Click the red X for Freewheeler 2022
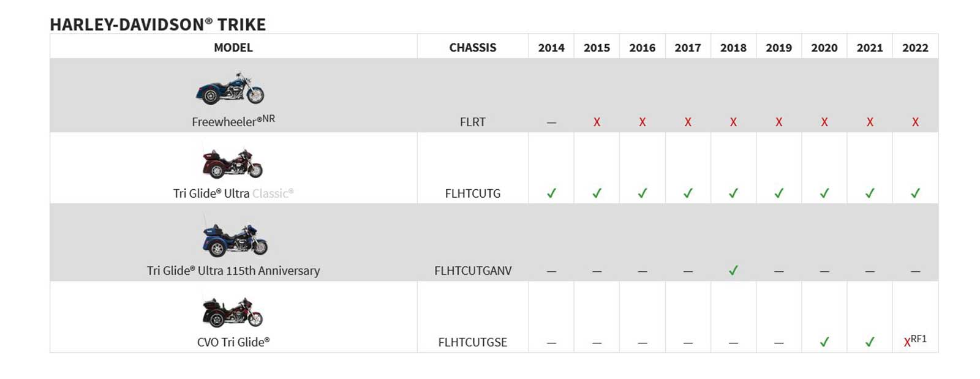Image resolution: width=980 pixels, height=379 pixels. (x=915, y=122)
